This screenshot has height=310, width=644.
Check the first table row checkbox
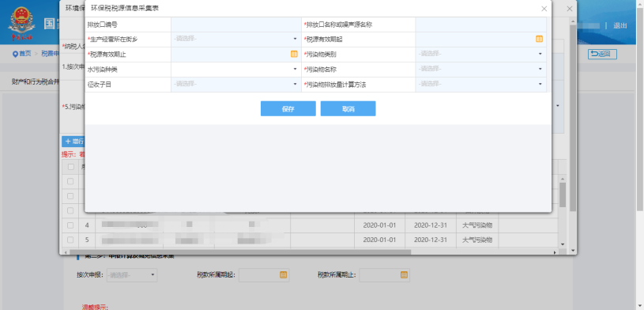pyautogui.click(x=70, y=181)
